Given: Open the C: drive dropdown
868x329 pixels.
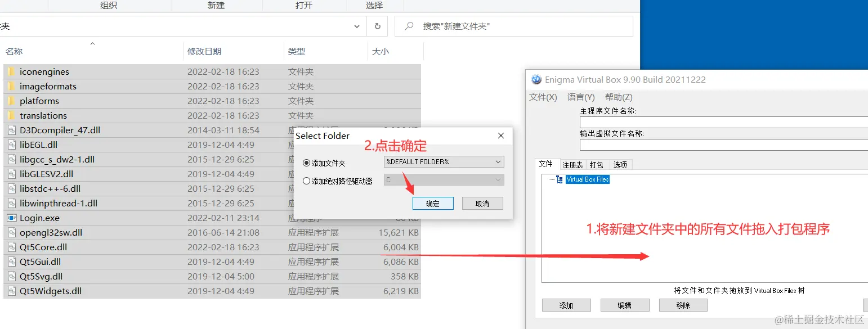Looking at the screenshot, I should (444, 180).
